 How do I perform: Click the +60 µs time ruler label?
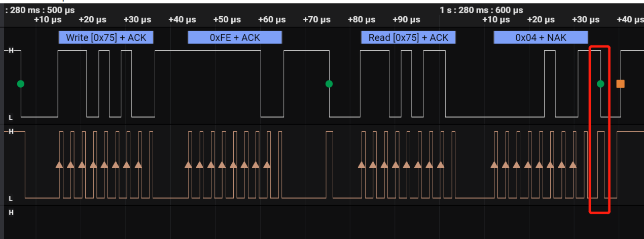click(x=272, y=20)
